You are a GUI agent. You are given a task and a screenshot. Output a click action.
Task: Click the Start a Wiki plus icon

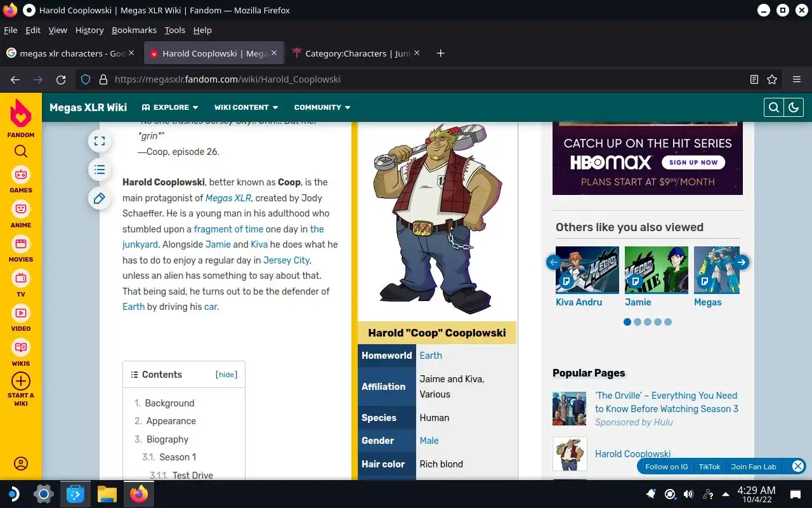coord(21,381)
